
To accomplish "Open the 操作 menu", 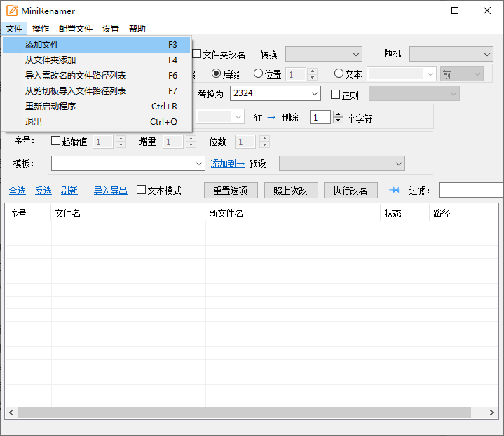I will coord(41,28).
